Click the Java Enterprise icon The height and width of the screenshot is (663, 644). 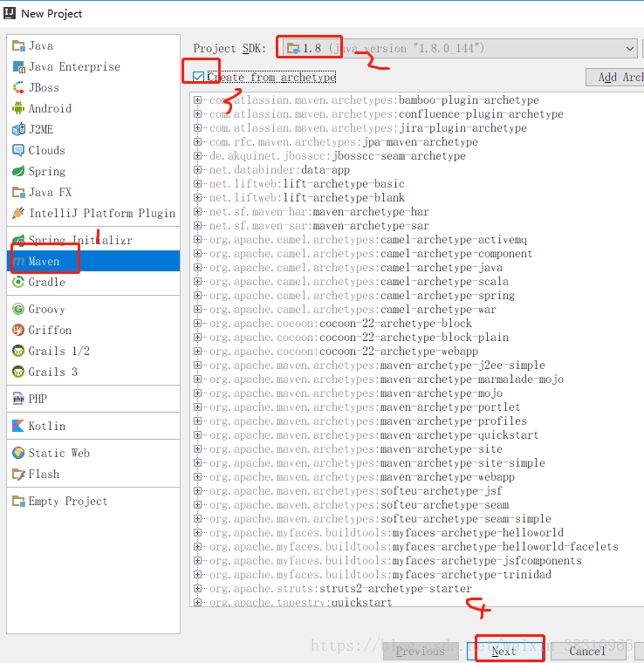pos(18,67)
